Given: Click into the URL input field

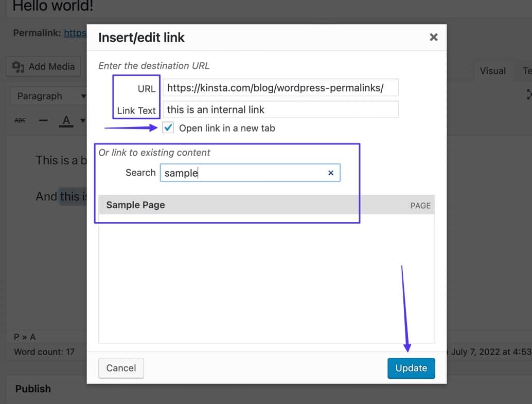Looking at the screenshot, I should [x=280, y=88].
